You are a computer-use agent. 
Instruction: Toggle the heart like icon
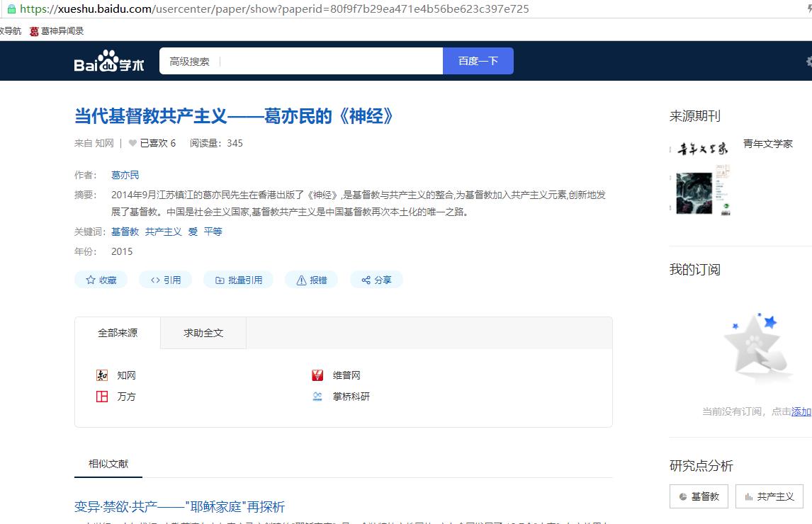click(132, 143)
